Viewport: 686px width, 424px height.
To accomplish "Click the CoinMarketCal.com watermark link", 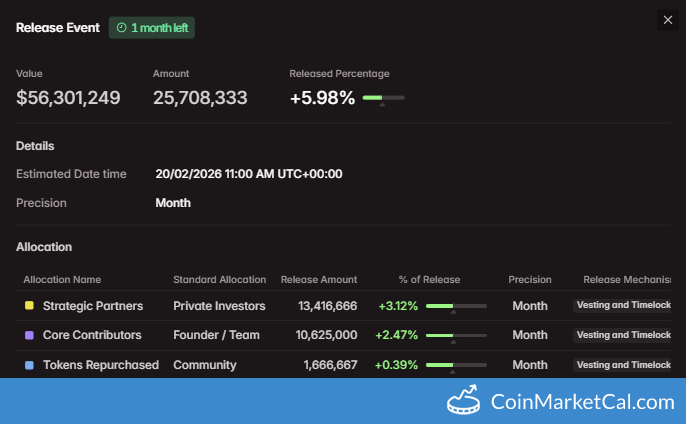I will click(x=582, y=402).
